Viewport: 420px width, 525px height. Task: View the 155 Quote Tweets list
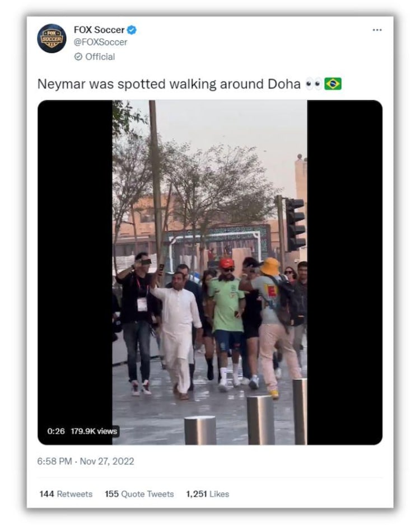(x=139, y=494)
